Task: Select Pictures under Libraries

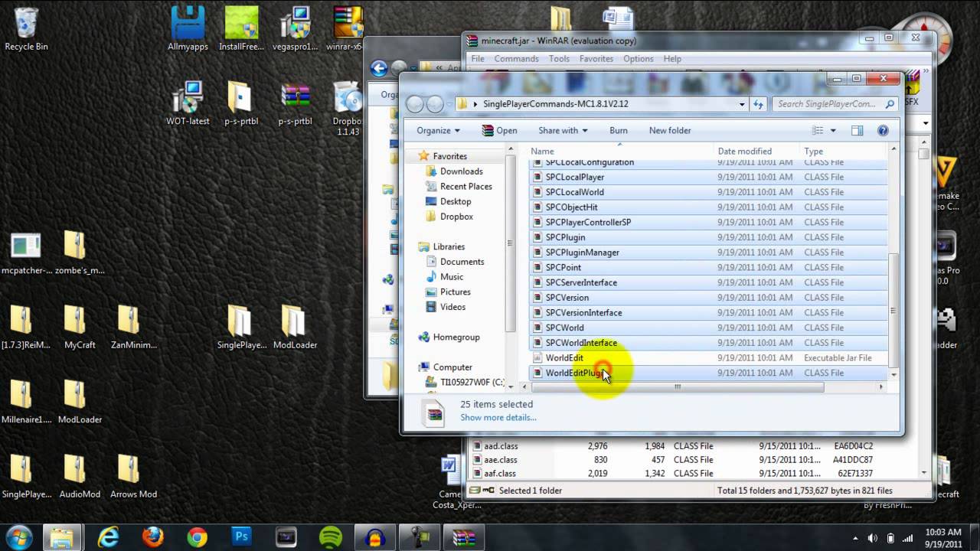Action: tap(455, 292)
